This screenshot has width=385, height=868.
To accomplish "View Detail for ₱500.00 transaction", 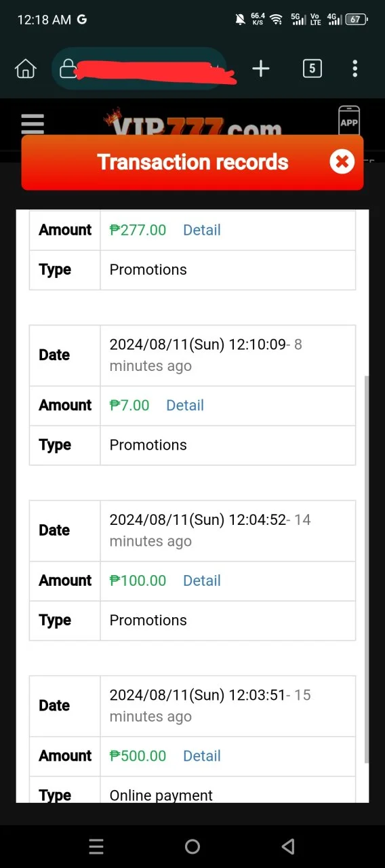I will (202, 756).
